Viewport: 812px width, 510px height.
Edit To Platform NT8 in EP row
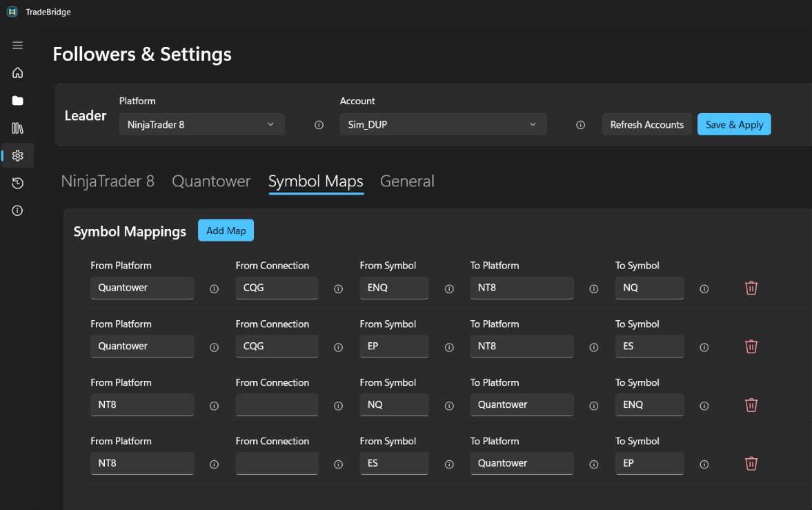[522, 346]
